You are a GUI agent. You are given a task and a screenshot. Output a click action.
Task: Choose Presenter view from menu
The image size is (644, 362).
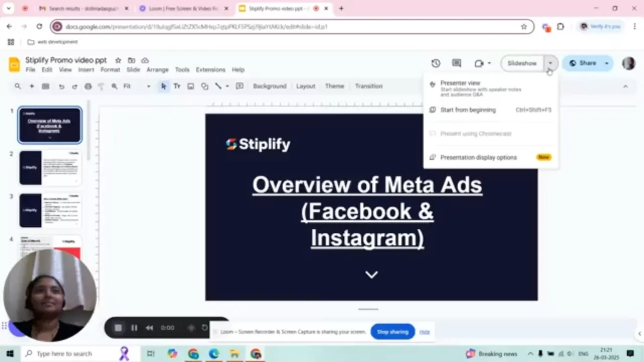[491, 88]
